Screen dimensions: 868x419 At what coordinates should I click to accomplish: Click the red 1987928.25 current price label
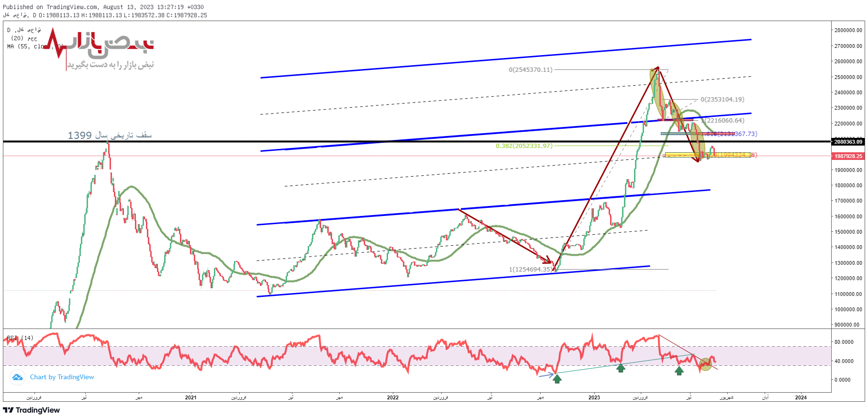(848, 156)
